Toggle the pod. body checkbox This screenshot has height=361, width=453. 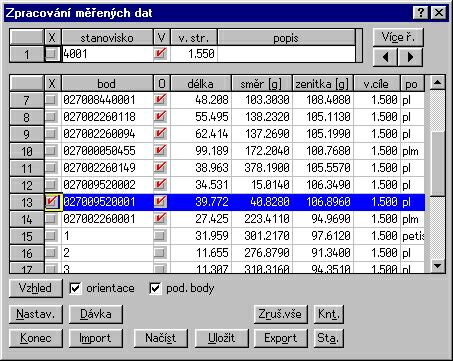[x=155, y=288]
